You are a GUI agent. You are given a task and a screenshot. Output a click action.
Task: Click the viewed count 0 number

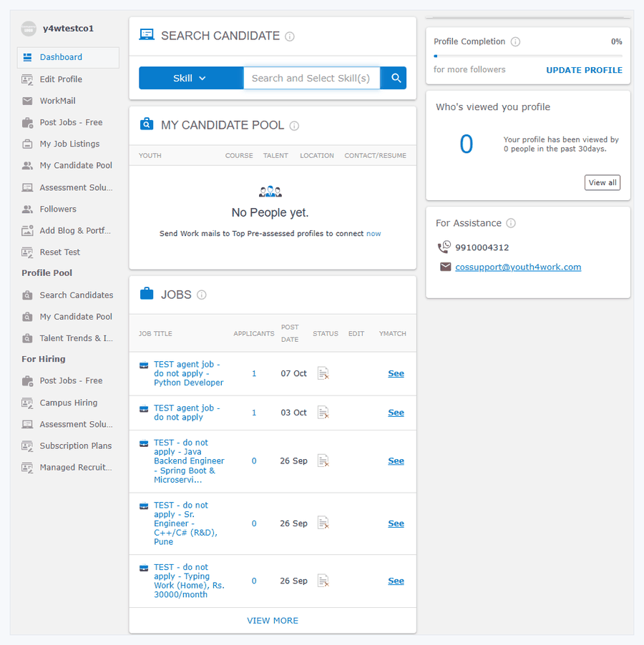(467, 144)
